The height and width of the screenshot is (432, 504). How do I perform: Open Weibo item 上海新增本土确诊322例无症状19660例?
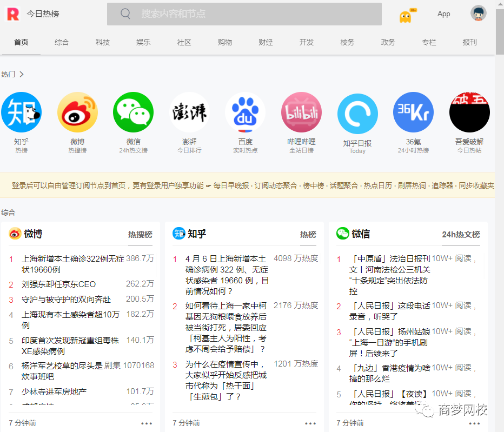coord(72,264)
